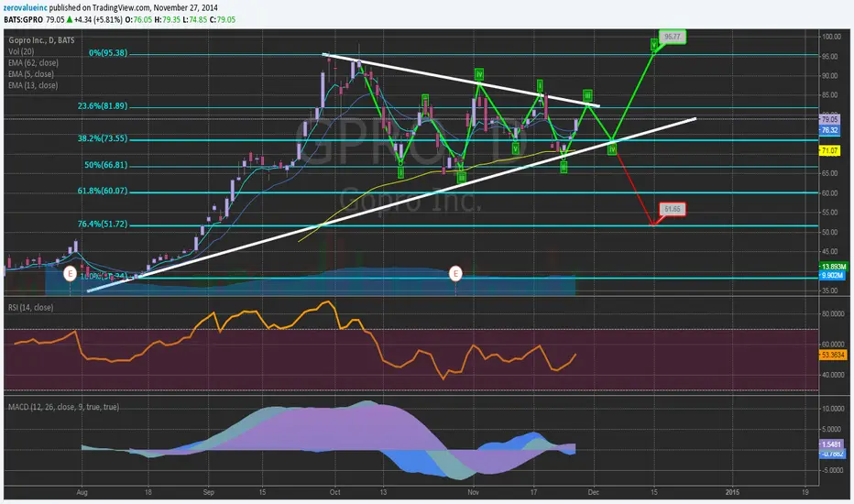Screen dimensions: 854x504
Task: Click the Oct date on time axis
Action: coord(335,492)
